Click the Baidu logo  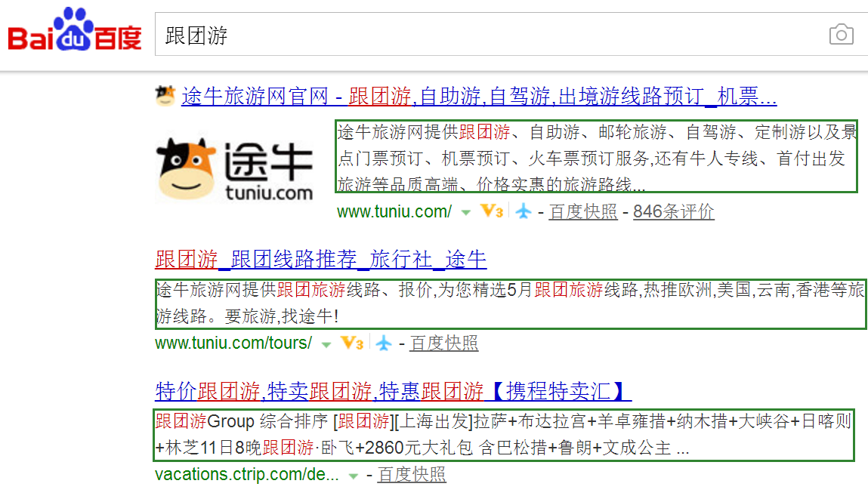[75, 31]
